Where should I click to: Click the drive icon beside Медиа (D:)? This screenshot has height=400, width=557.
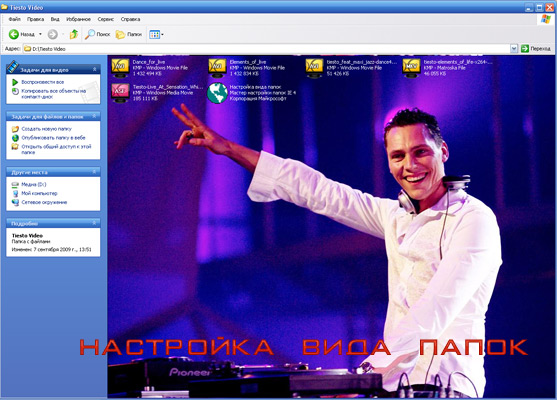click(15, 184)
